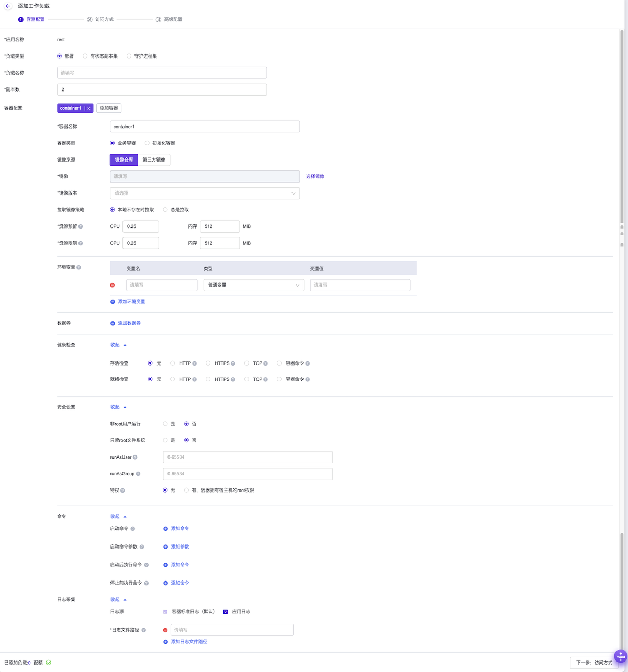
Task: Click help icon next to 资源预留
Action: 81,226
